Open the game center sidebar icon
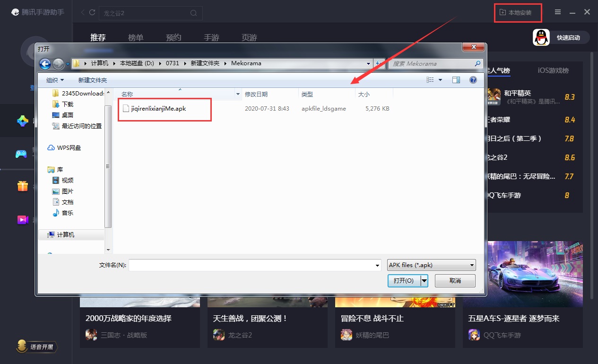 coord(22,121)
